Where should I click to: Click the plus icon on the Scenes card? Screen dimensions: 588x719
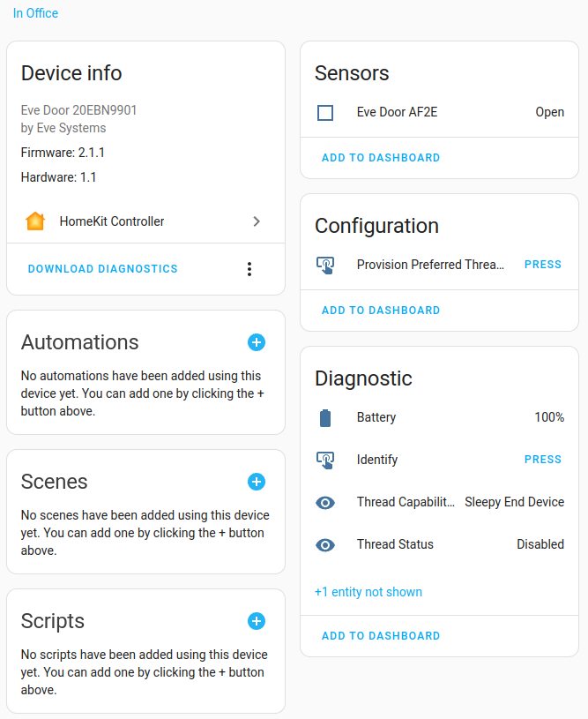coord(257,482)
